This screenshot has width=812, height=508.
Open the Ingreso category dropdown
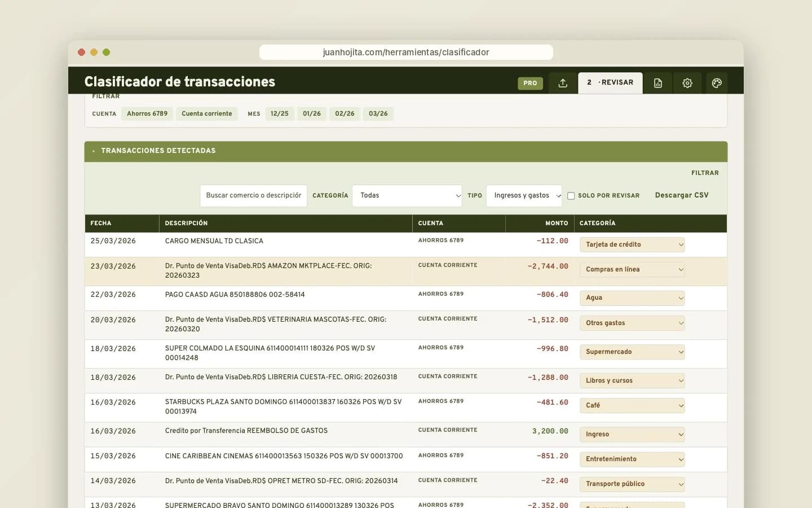(632, 434)
